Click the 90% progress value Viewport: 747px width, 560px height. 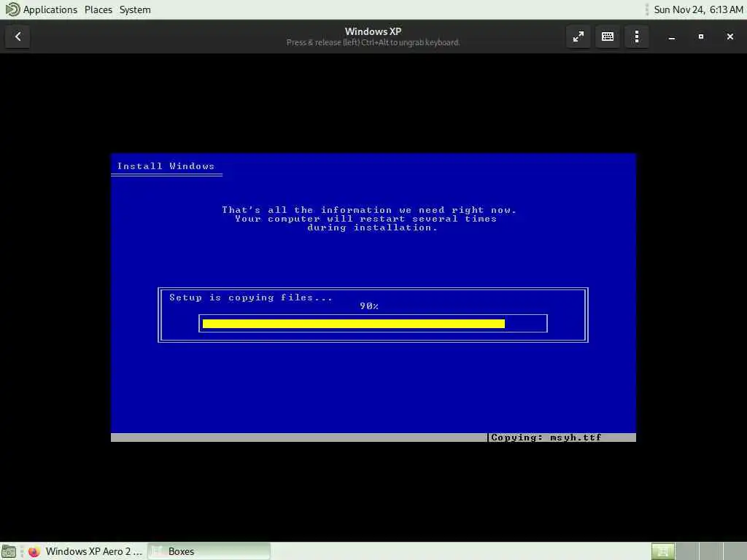click(369, 306)
